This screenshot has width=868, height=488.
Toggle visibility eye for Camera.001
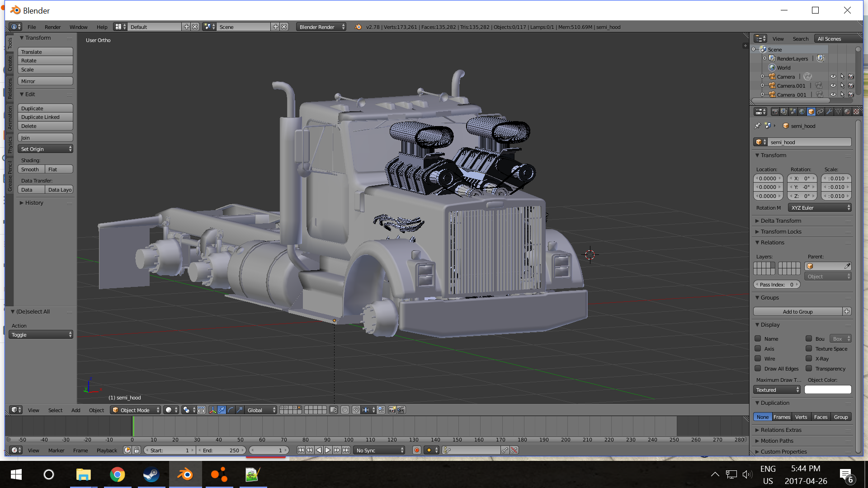(833, 85)
